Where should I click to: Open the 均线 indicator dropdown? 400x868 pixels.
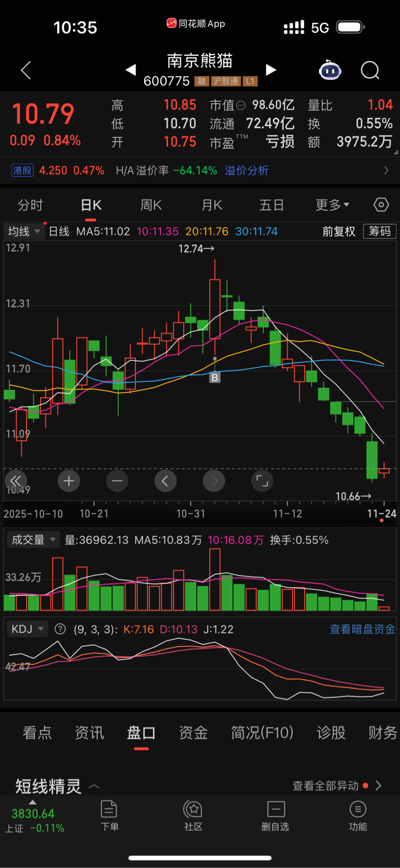(23, 231)
